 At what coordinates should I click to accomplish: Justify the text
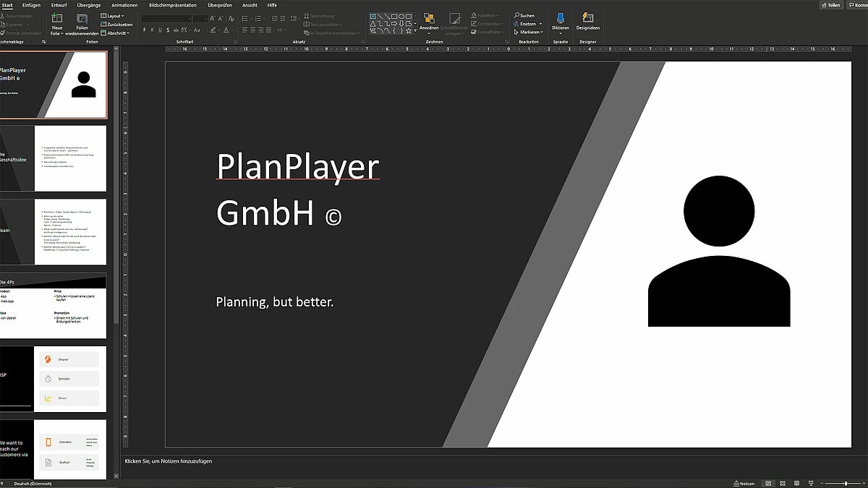[x=268, y=30]
